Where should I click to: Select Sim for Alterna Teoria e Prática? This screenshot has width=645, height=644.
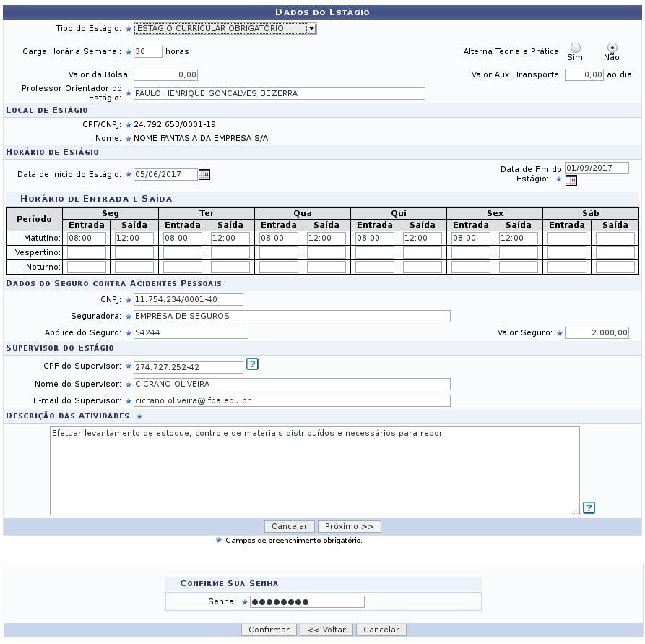point(576,48)
